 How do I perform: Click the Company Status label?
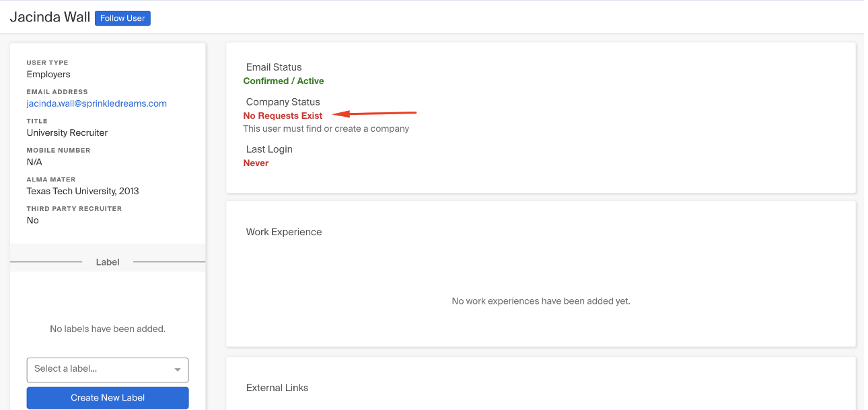pyautogui.click(x=283, y=102)
